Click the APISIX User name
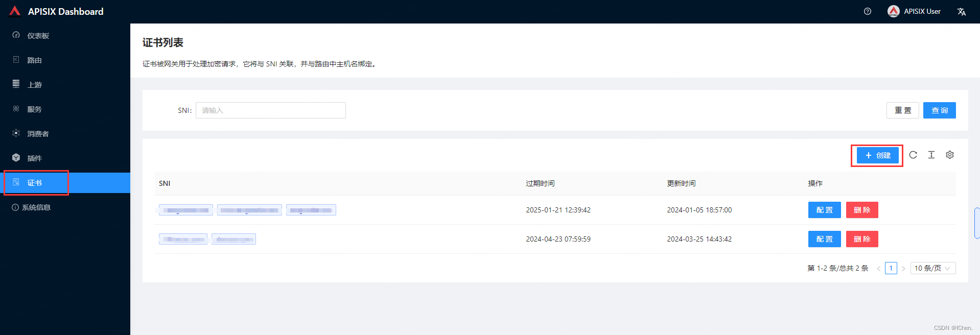Screen dimensions: 980x335 pyautogui.click(x=922, y=11)
